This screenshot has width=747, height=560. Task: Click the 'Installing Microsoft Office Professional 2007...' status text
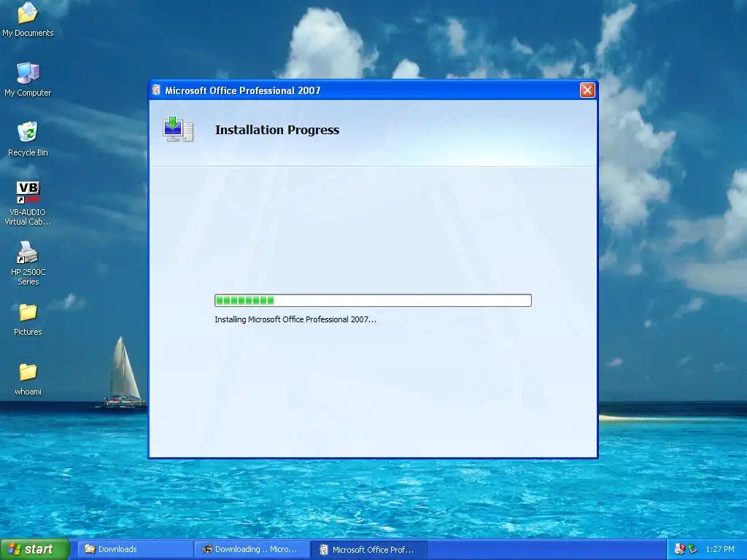[x=295, y=319]
